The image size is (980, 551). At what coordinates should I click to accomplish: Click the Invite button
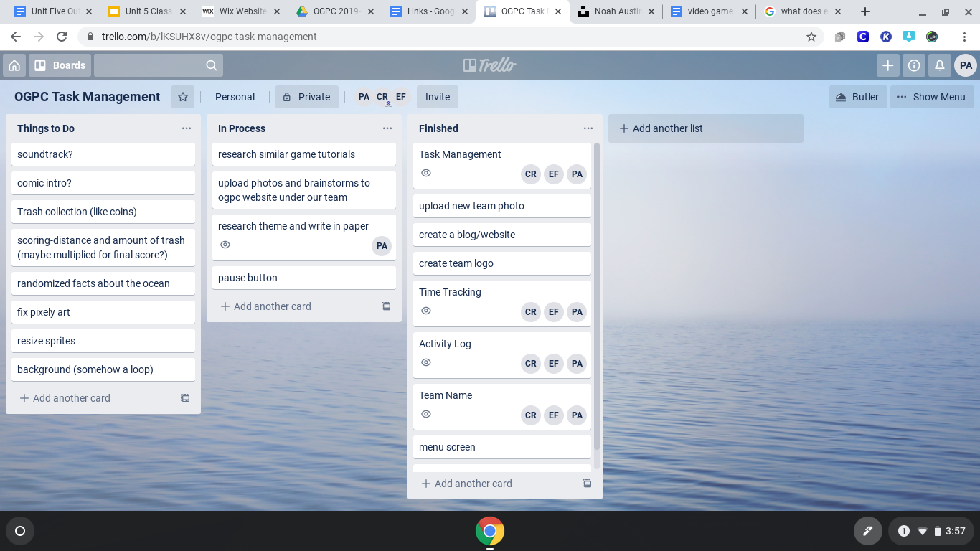[438, 97]
